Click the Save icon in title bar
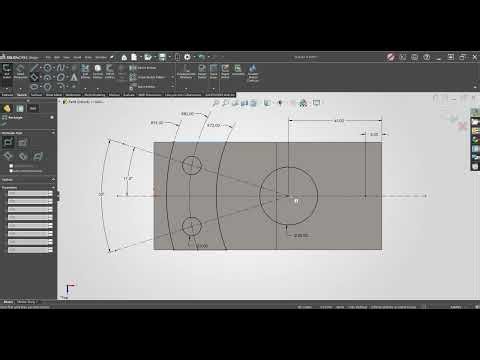The height and width of the screenshot is (360, 480). coord(162,57)
